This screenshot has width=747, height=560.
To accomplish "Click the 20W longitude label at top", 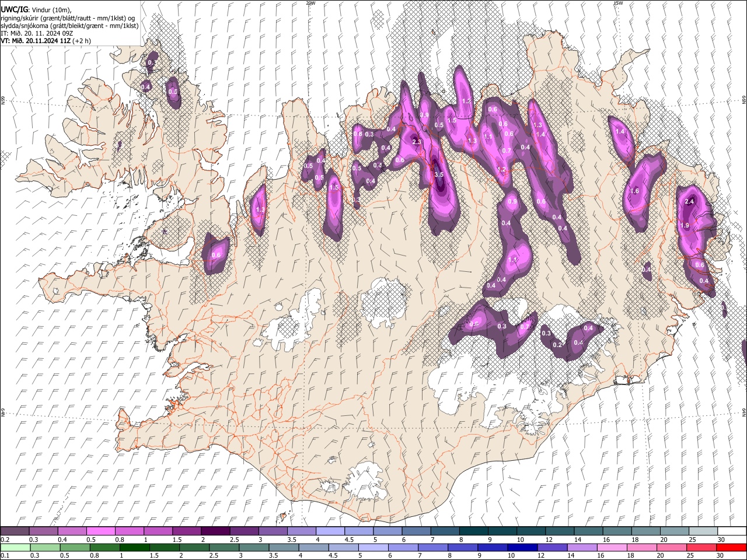I will 310,3.
